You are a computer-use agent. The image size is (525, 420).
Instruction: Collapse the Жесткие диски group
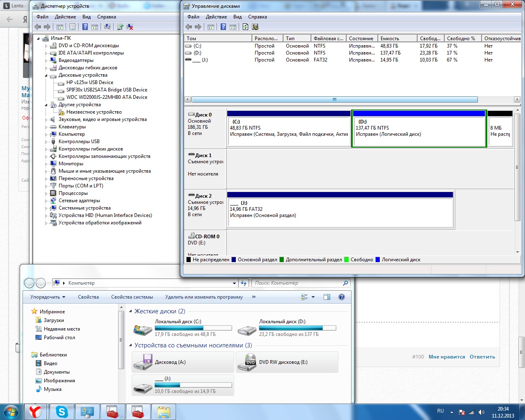131,311
